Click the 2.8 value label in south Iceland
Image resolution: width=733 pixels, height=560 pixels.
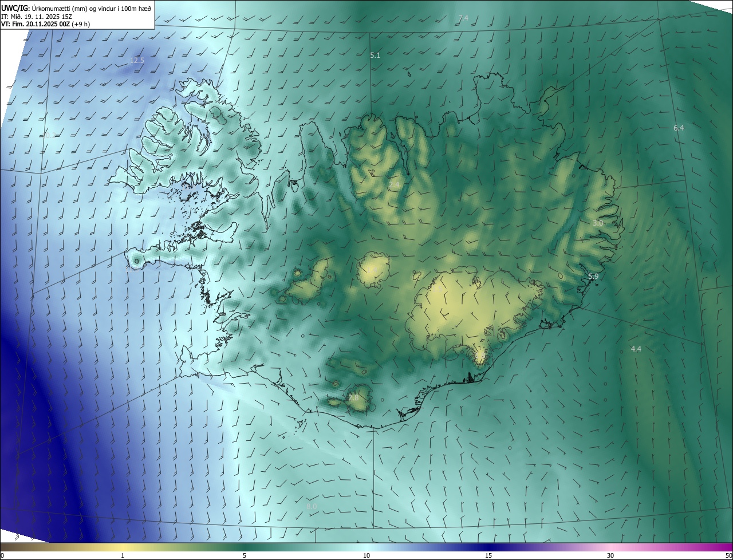(x=353, y=397)
